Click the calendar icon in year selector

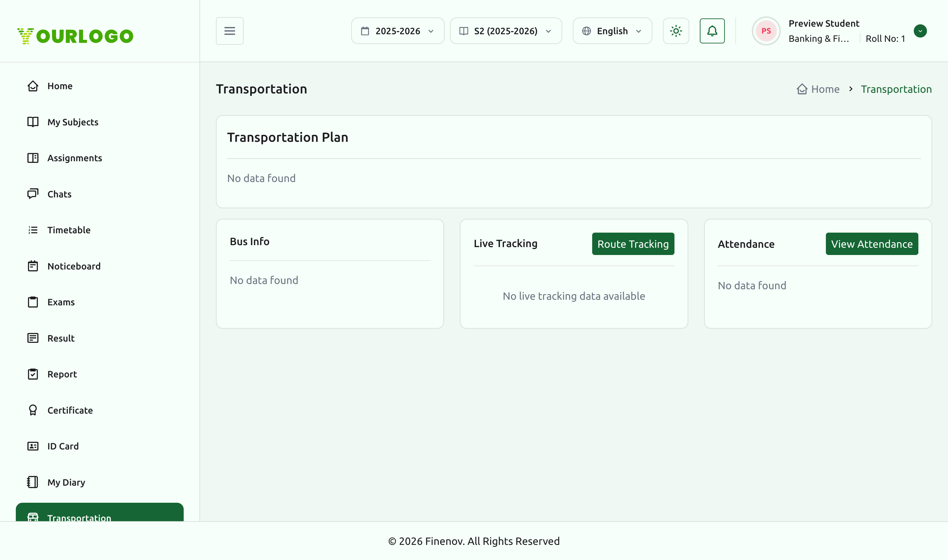(x=365, y=31)
